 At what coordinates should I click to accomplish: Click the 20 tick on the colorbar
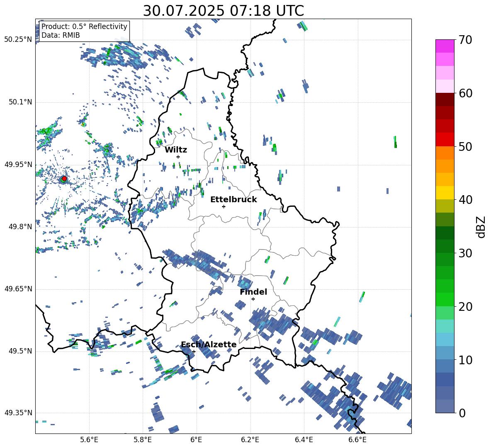pyautogui.click(x=465, y=306)
